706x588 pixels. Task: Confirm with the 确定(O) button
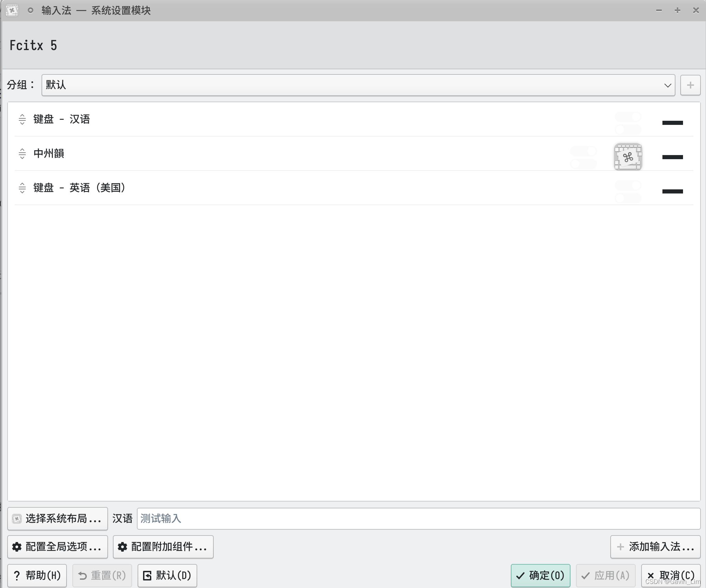(540, 575)
